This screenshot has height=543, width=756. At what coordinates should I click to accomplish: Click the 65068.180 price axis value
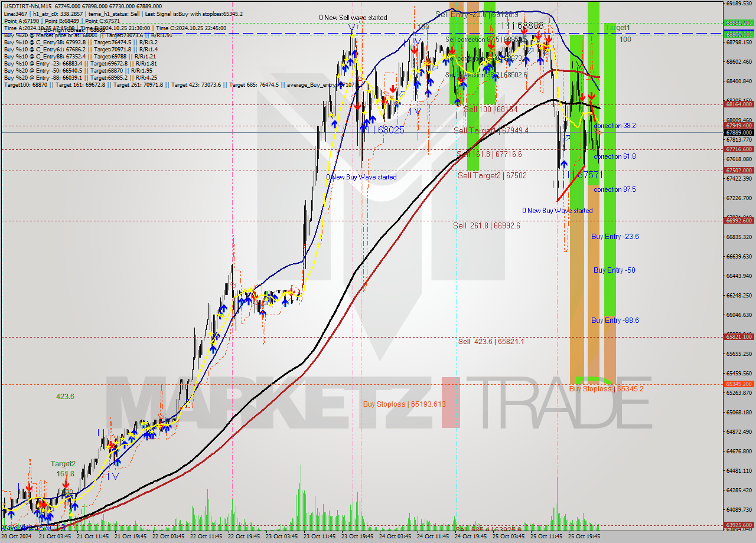(x=739, y=412)
